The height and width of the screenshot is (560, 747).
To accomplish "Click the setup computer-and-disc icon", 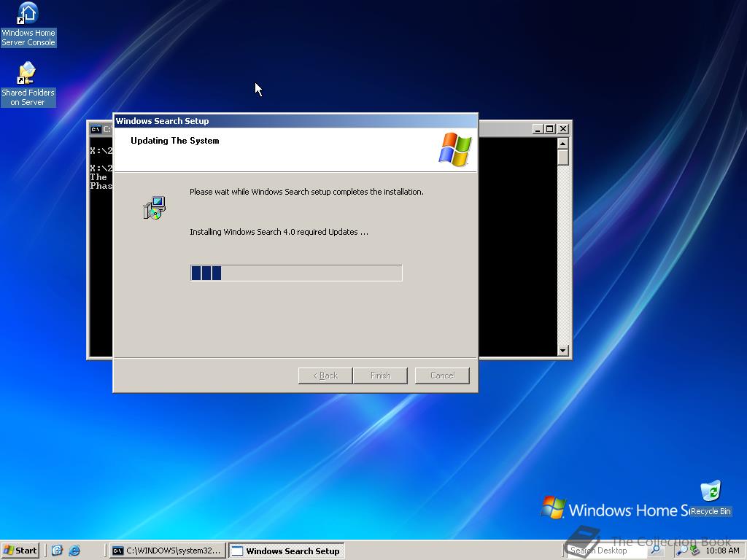I will [155, 208].
